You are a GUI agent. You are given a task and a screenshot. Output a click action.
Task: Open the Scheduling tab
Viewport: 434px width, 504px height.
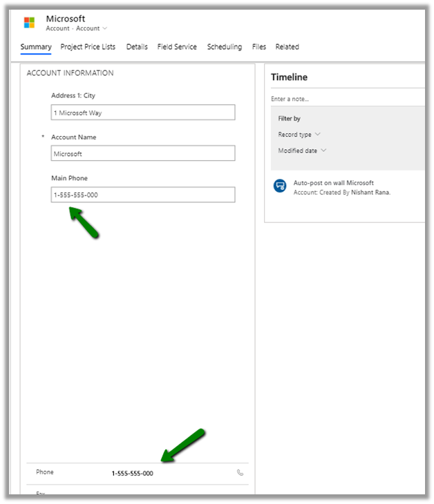pos(225,47)
